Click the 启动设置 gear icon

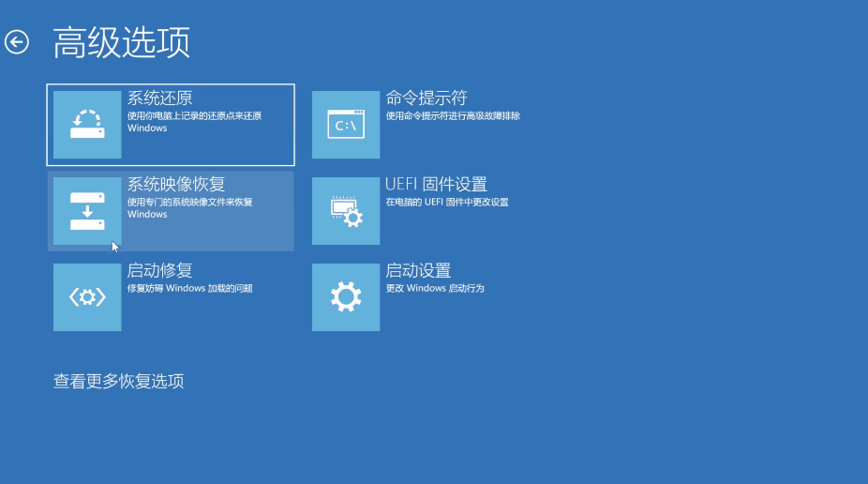(x=346, y=297)
